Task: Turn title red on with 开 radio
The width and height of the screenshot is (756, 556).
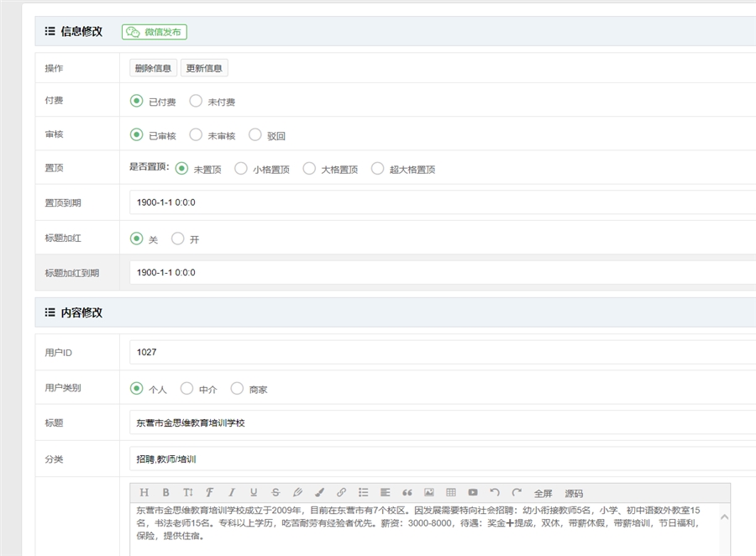Action: (177, 239)
